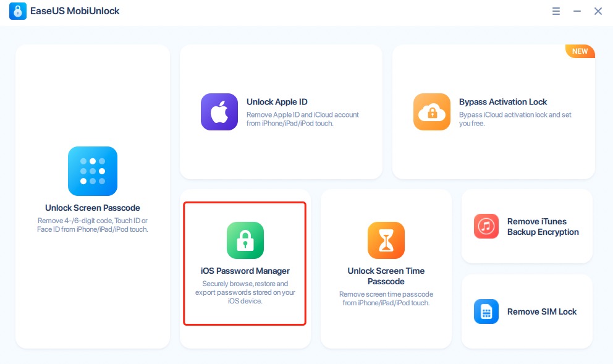This screenshot has width=613, height=364.
Task: Click the red music note icon
Action: [x=486, y=226]
